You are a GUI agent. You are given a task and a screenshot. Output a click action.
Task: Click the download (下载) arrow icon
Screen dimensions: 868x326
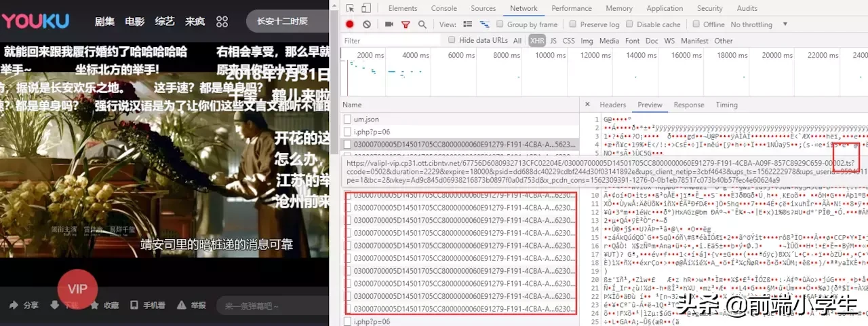[54, 306]
